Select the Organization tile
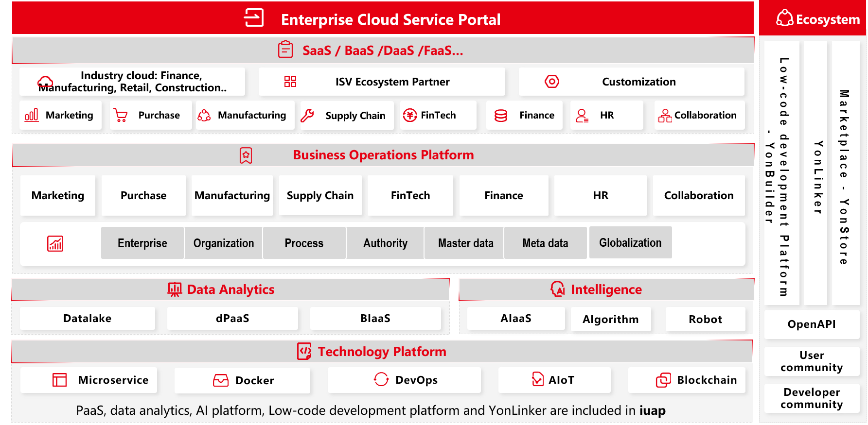Screen dimensions: 868x425 (x=224, y=243)
